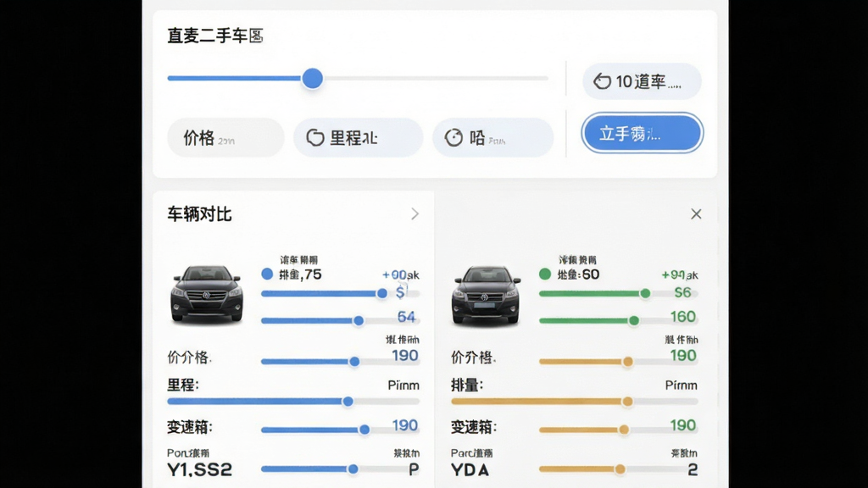Adjust left car's slider valued 64
868x488 pixels.
pos(340,320)
